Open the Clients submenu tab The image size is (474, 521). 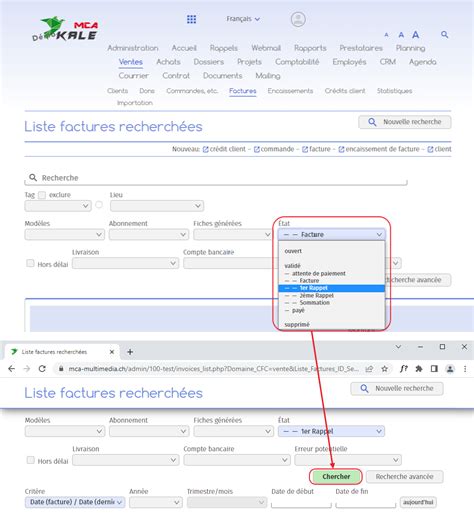[x=117, y=91]
